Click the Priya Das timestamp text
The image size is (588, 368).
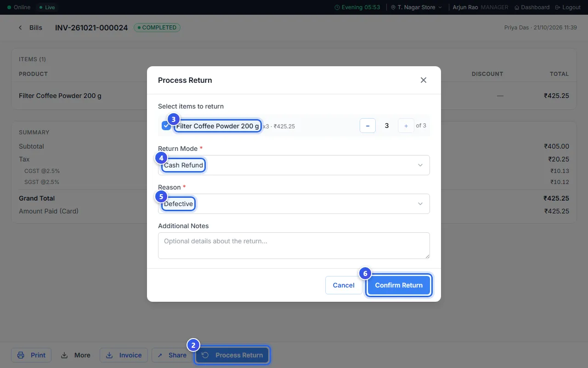(x=540, y=28)
